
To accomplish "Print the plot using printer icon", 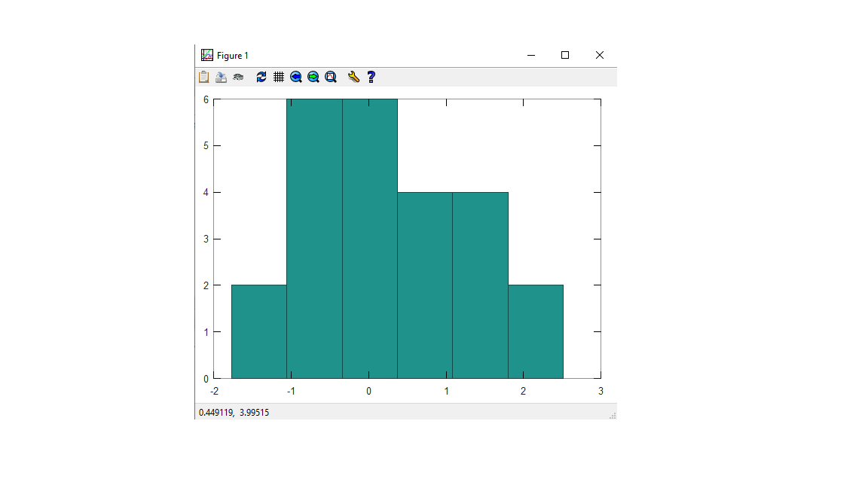I will tap(238, 77).
